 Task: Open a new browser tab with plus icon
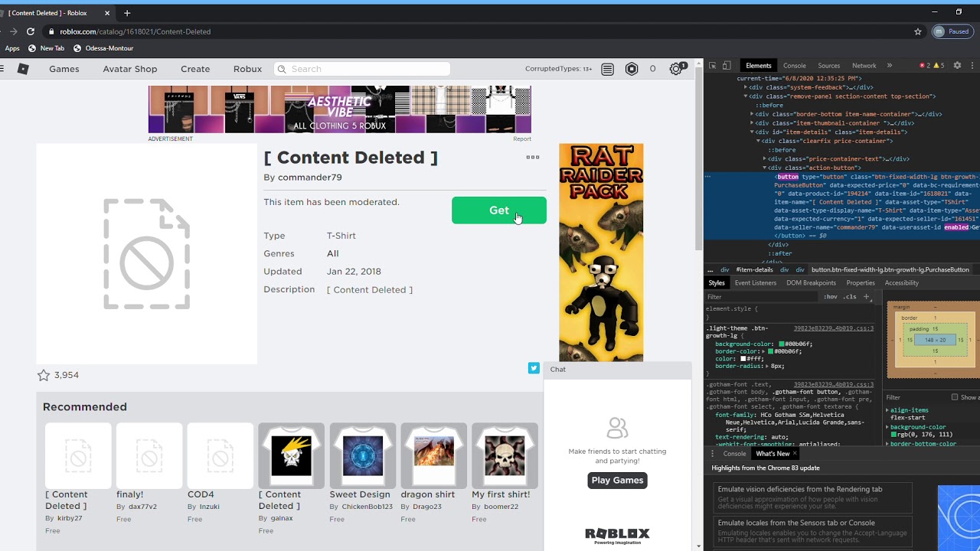(x=127, y=13)
